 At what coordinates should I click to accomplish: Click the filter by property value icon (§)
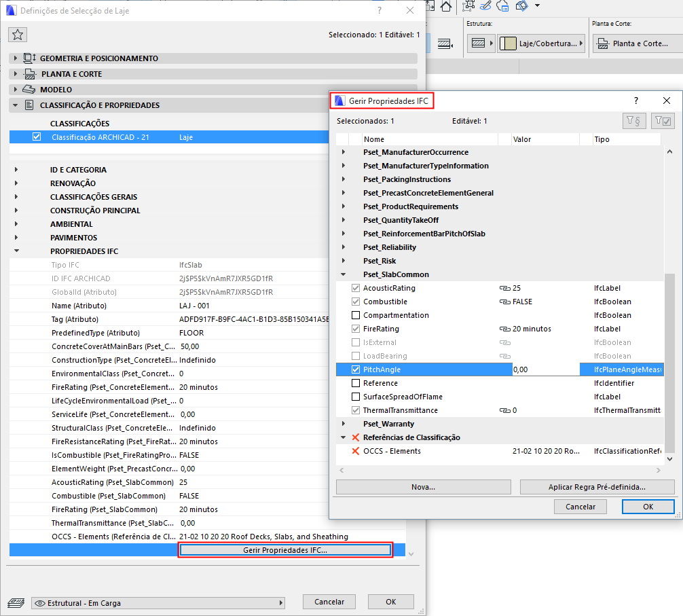click(634, 120)
